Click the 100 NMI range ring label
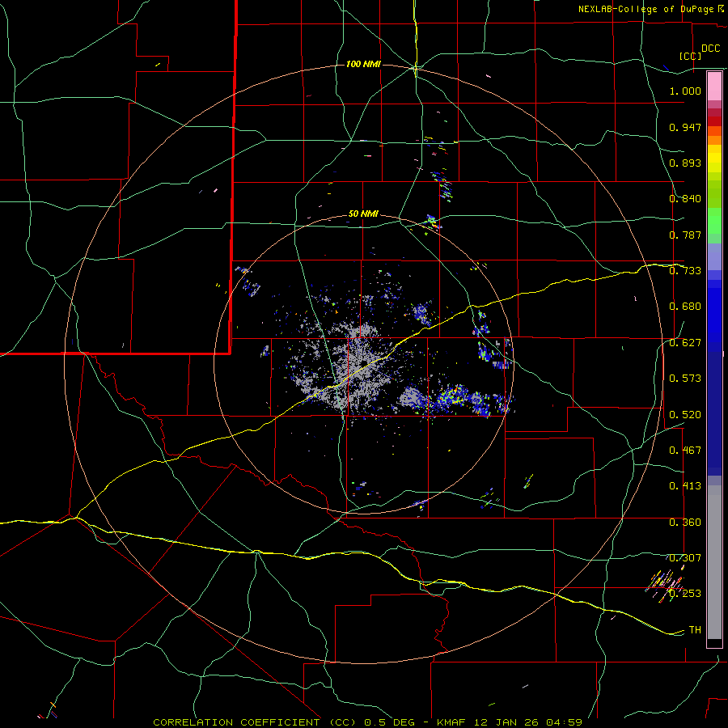Viewport: 728px width, 728px height. pos(363,64)
